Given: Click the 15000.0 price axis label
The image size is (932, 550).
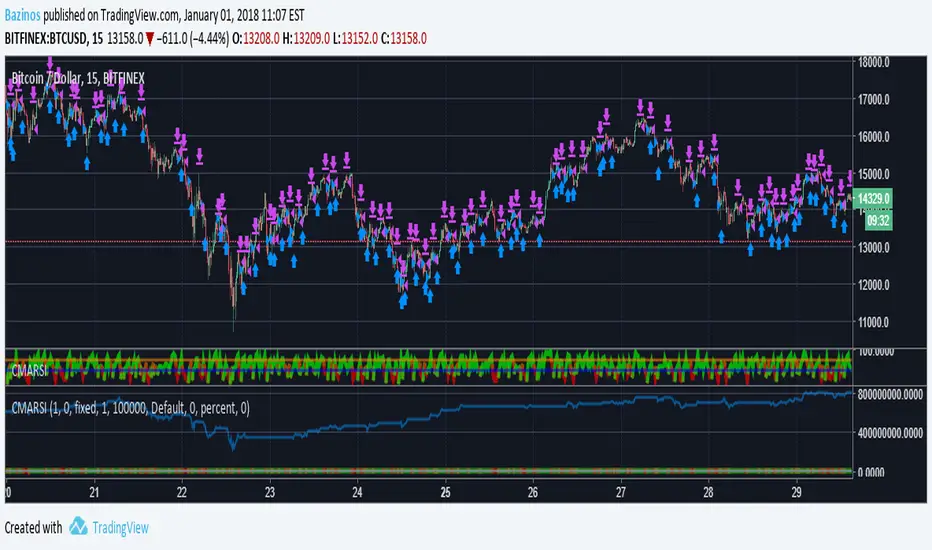Looking at the screenshot, I should coord(873,174).
